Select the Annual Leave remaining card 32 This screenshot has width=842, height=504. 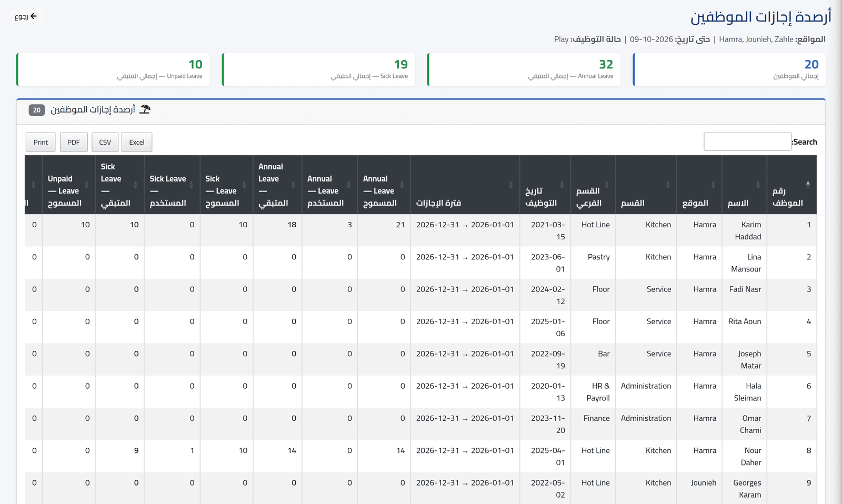click(x=524, y=69)
